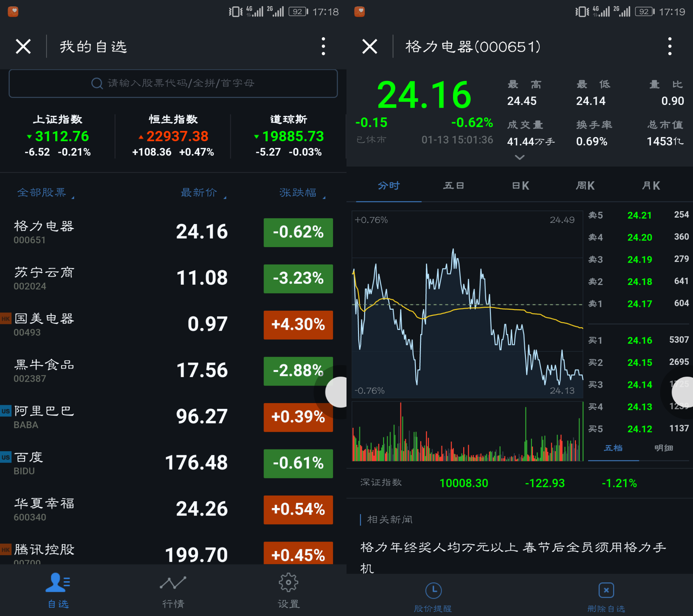693x616 pixels.
Task: Toggle the +0.45% badge for 腾讯控股
Action: tap(298, 553)
